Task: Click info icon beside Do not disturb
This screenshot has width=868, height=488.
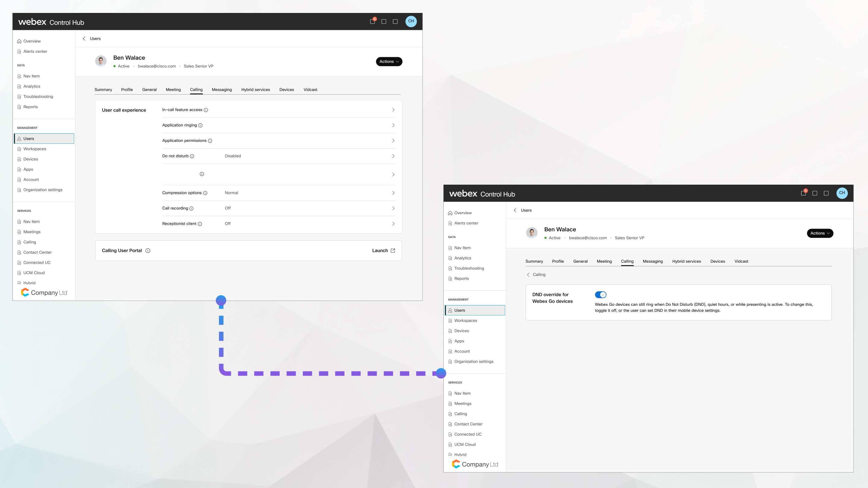Action: (192, 156)
